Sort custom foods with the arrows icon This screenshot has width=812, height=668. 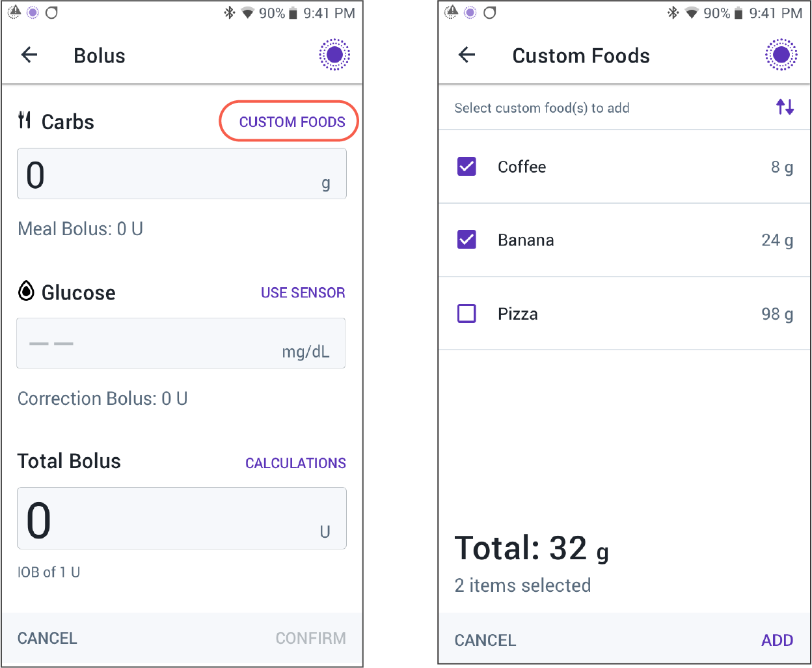(785, 107)
